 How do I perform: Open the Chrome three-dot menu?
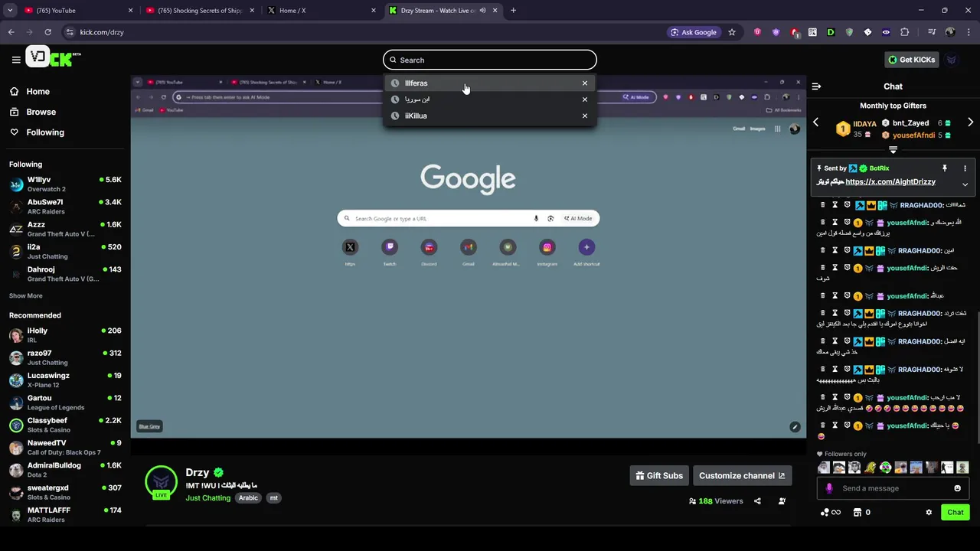click(969, 32)
